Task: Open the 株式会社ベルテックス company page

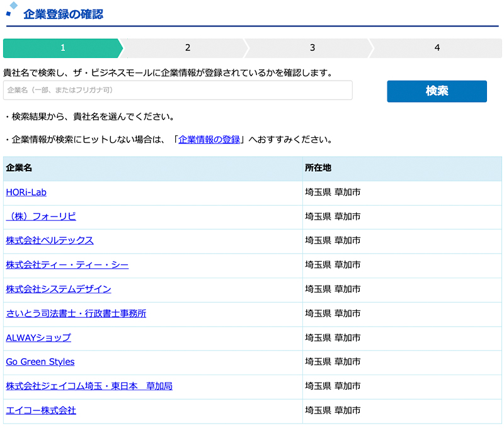Action: coord(49,240)
